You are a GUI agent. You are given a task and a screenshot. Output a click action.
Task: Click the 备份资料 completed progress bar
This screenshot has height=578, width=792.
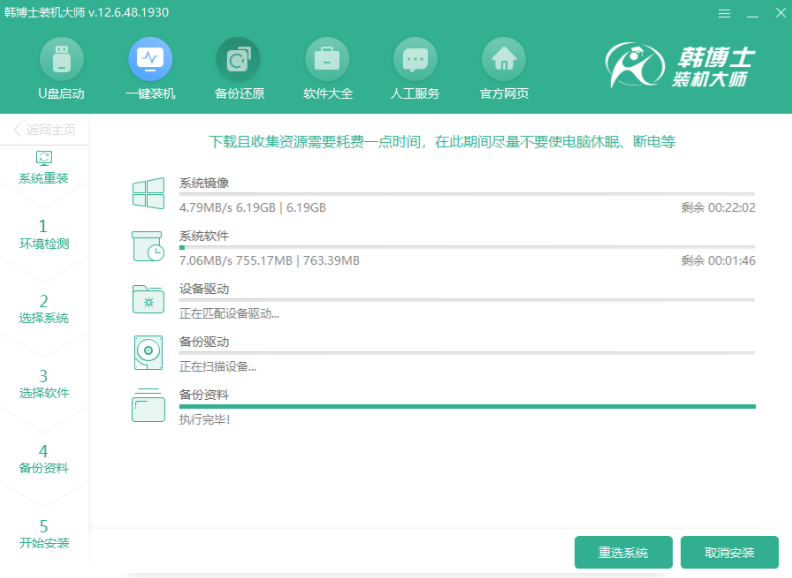pos(467,407)
